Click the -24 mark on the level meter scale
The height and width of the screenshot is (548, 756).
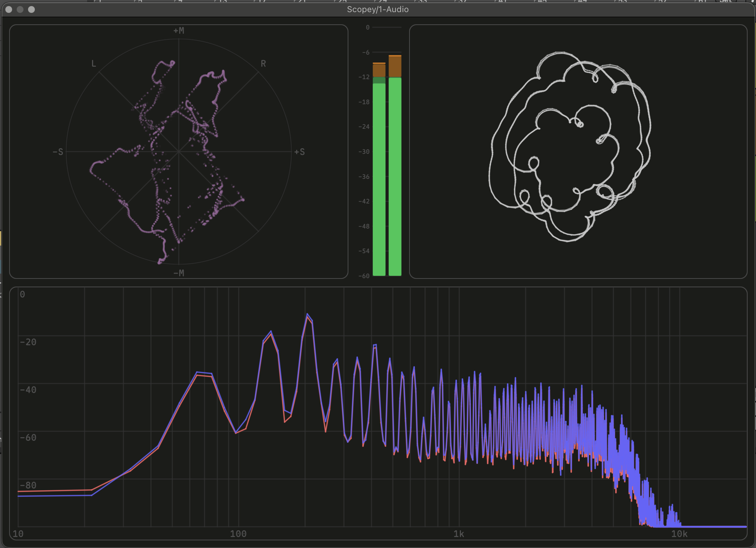pyautogui.click(x=364, y=127)
